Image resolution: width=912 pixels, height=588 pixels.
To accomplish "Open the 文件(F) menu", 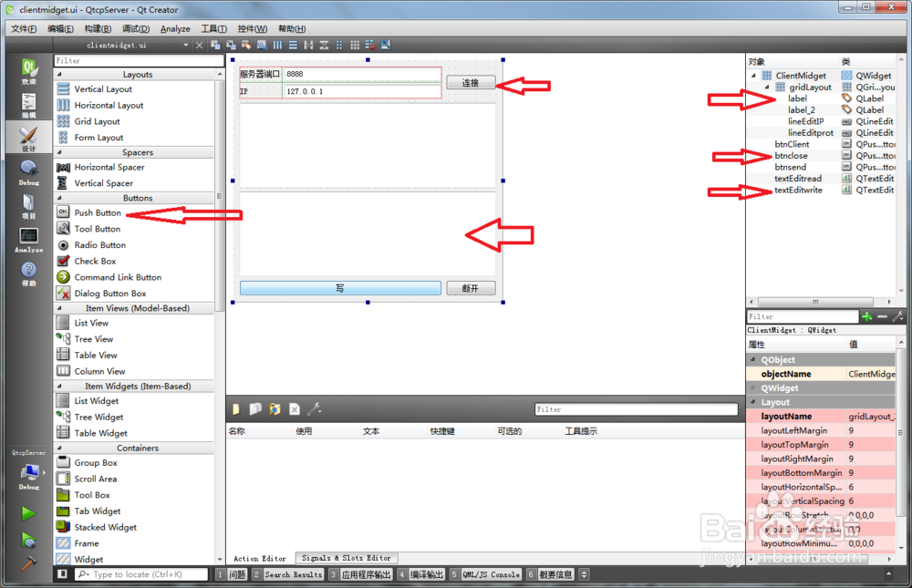I will tap(24, 28).
